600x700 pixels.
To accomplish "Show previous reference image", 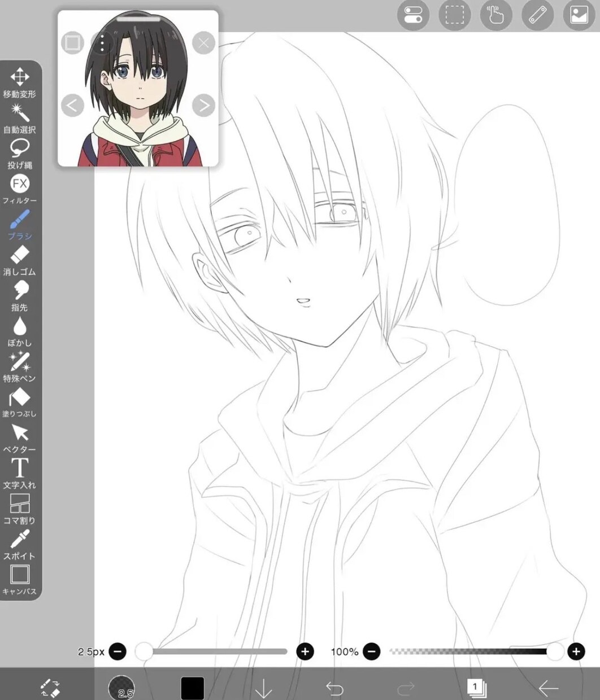I will (x=72, y=105).
